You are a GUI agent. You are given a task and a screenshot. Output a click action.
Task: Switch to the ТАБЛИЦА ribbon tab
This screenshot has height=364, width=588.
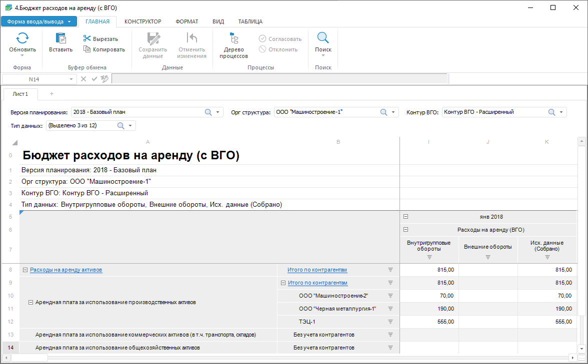[x=250, y=21]
